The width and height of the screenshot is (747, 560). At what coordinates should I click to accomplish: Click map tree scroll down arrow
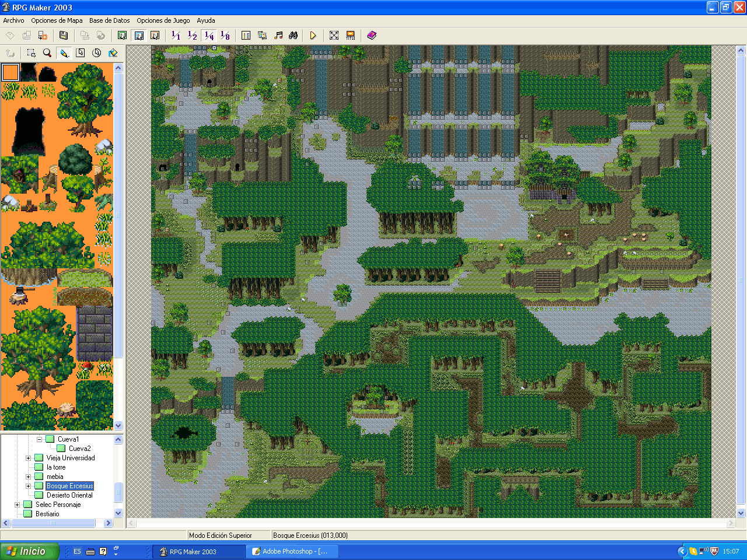118,513
